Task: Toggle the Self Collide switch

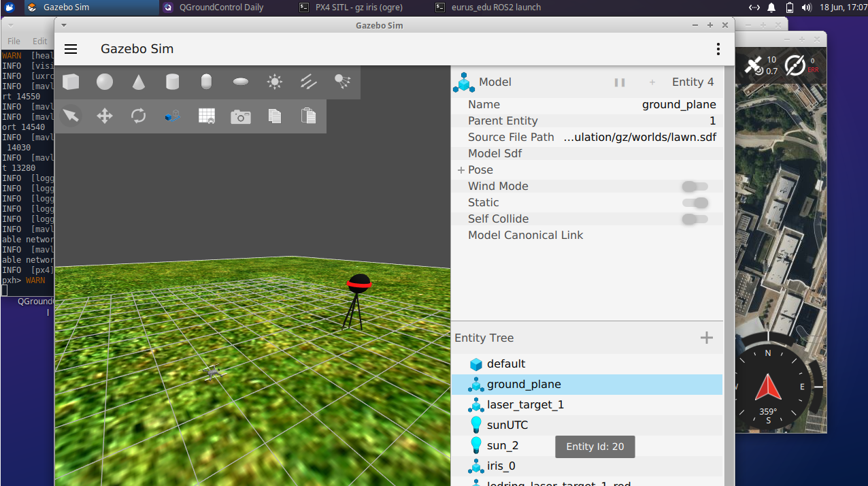Action: (695, 219)
